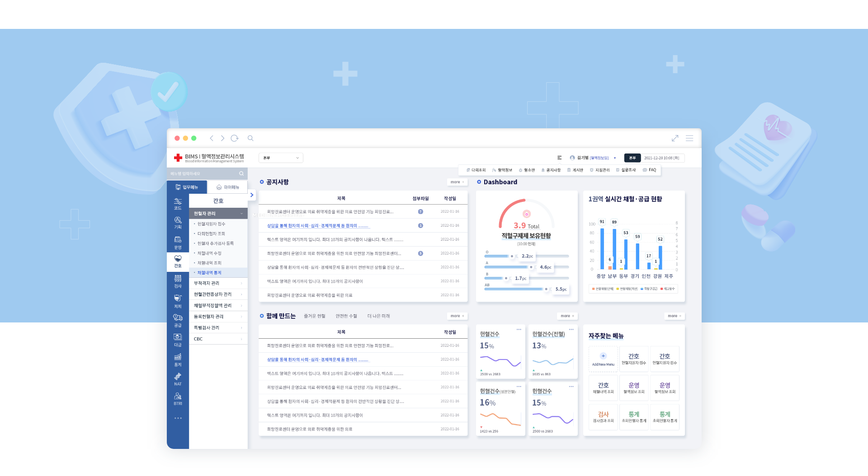Click the more button beside 공지사항
This screenshot has width=868, height=476.
(x=457, y=182)
